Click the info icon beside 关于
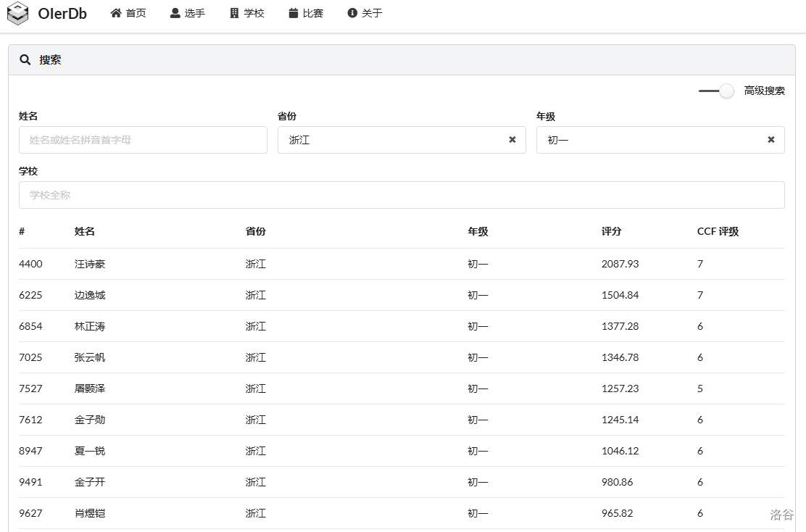 pos(352,13)
